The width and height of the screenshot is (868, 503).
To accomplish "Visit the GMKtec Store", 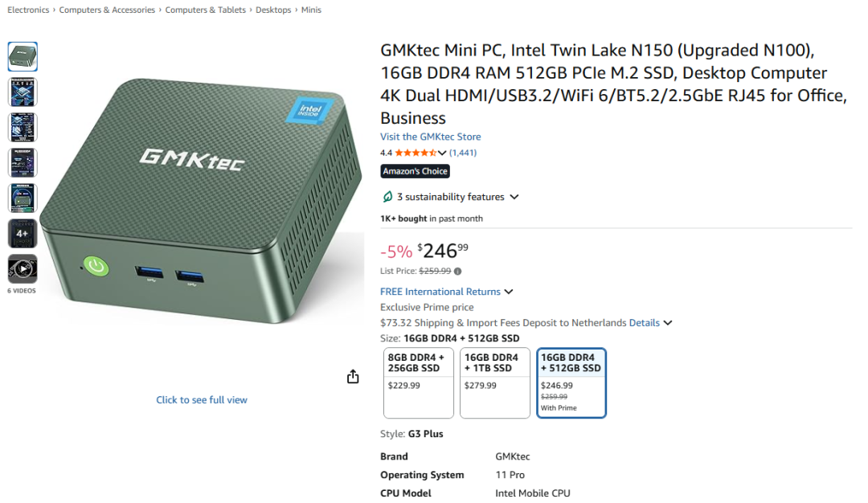I will 431,137.
